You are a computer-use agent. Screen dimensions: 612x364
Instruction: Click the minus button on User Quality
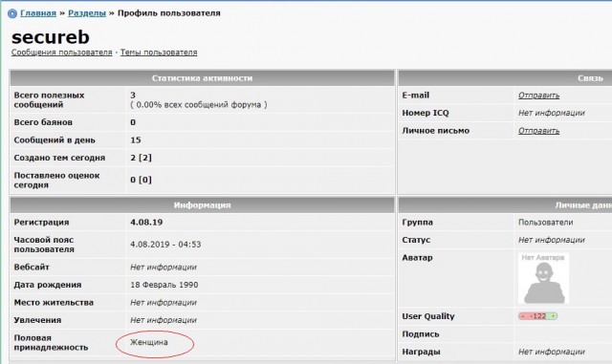tap(523, 316)
